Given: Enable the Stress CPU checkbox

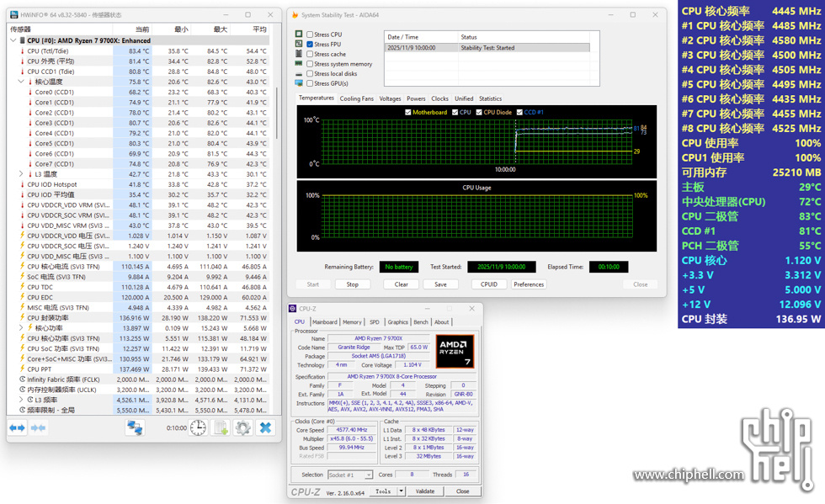Looking at the screenshot, I should (x=310, y=34).
